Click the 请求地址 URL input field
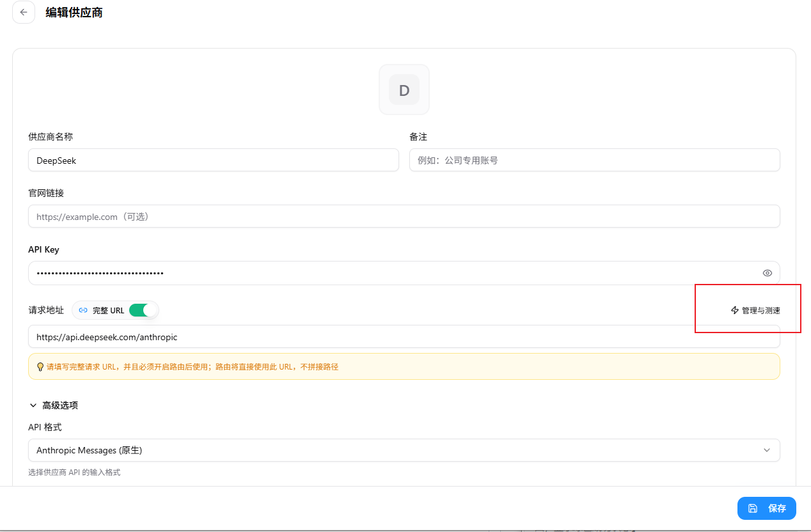Image resolution: width=811 pixels, height=532 pixels. pyautogui.click(x=404, y=336)
